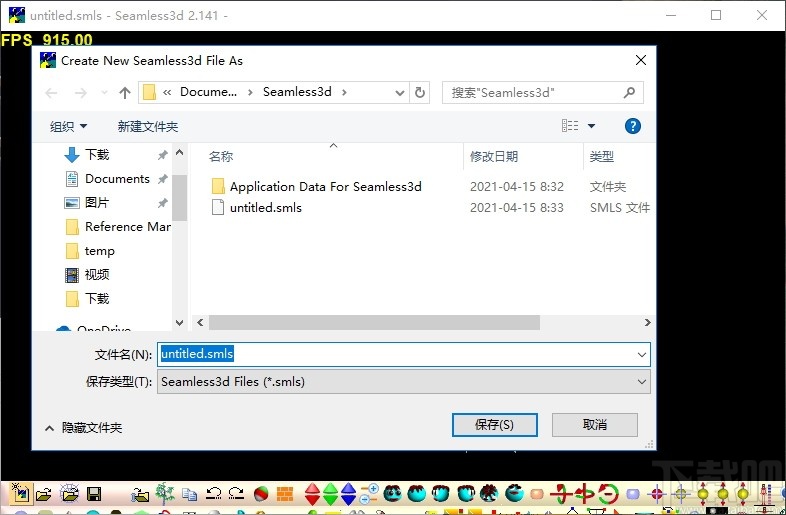
Task: Open the recent locations dropdown arrow
Action: (x=104, y=93)
